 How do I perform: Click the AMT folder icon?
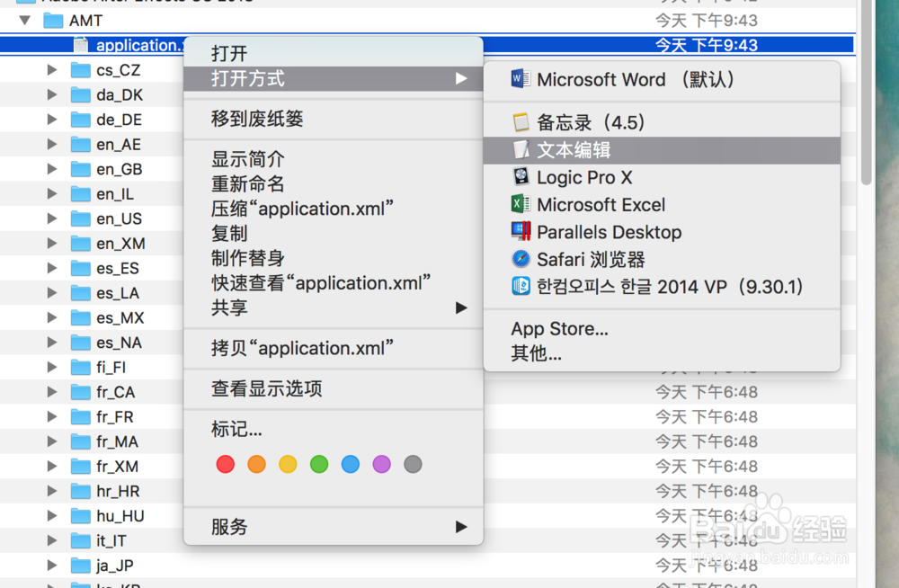tap(53, 21)
